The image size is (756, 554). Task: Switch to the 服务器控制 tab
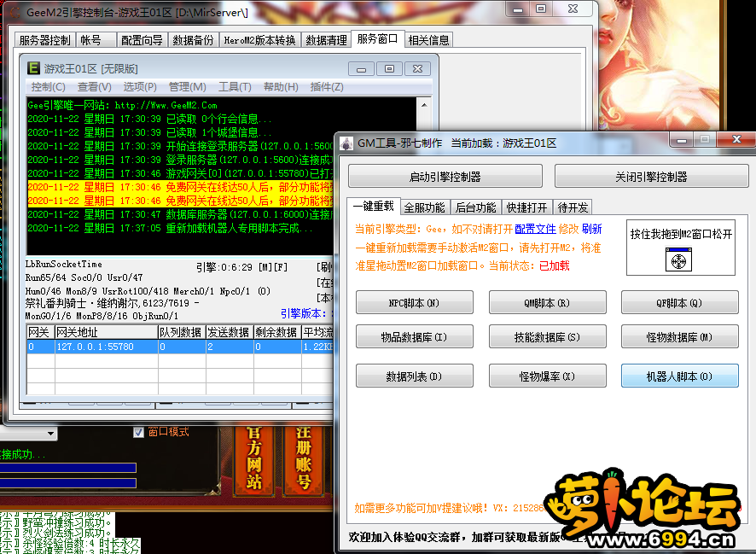(45, 40)
